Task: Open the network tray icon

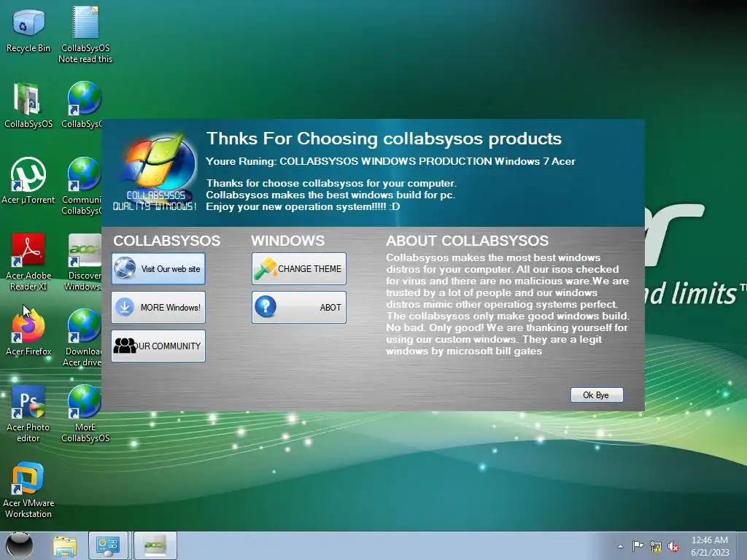Action: point(656,546)
